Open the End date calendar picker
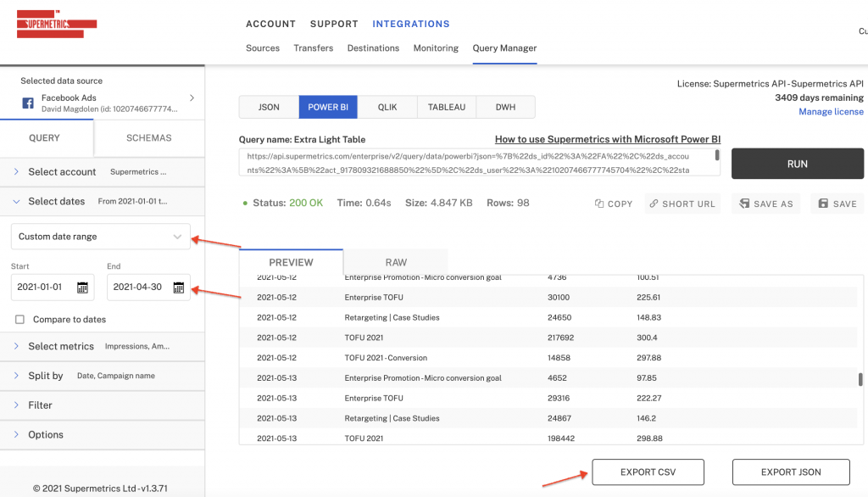This screenshot has width=868, height=497. click(179, 288)
